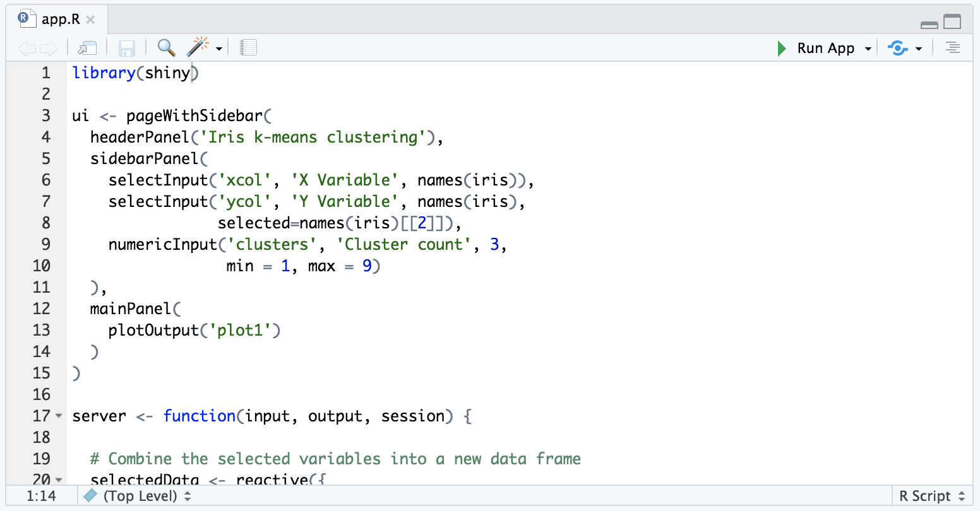Show document in new window
Image resolution: width=980 pixels, height=511 pixels.
pyautogui.click(x=87, y=48)
